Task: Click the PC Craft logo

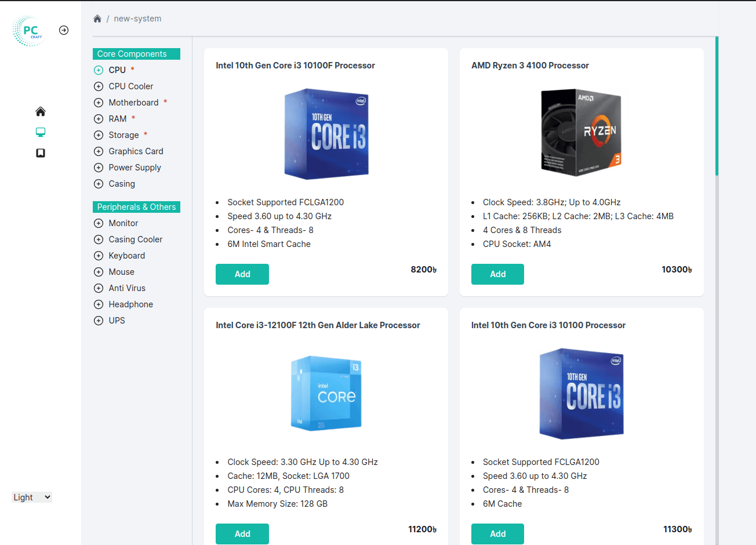Action: [x=28, y=30]
